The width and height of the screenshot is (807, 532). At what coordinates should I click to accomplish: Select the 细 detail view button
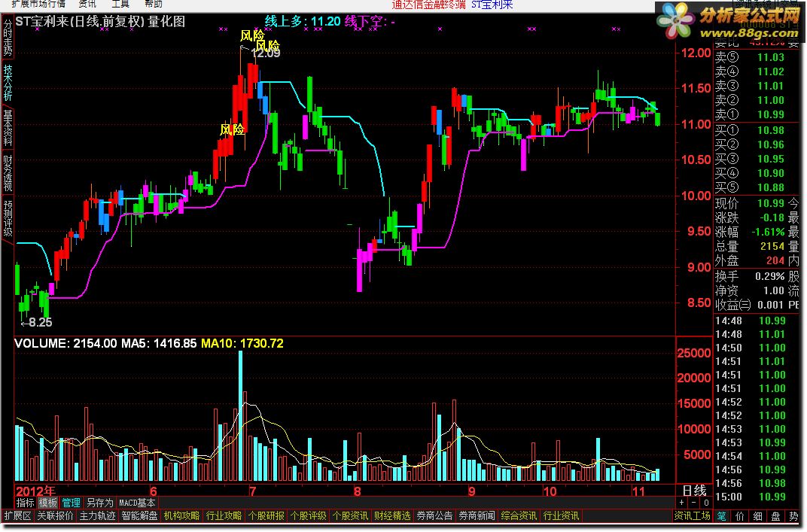coord(758,515)
